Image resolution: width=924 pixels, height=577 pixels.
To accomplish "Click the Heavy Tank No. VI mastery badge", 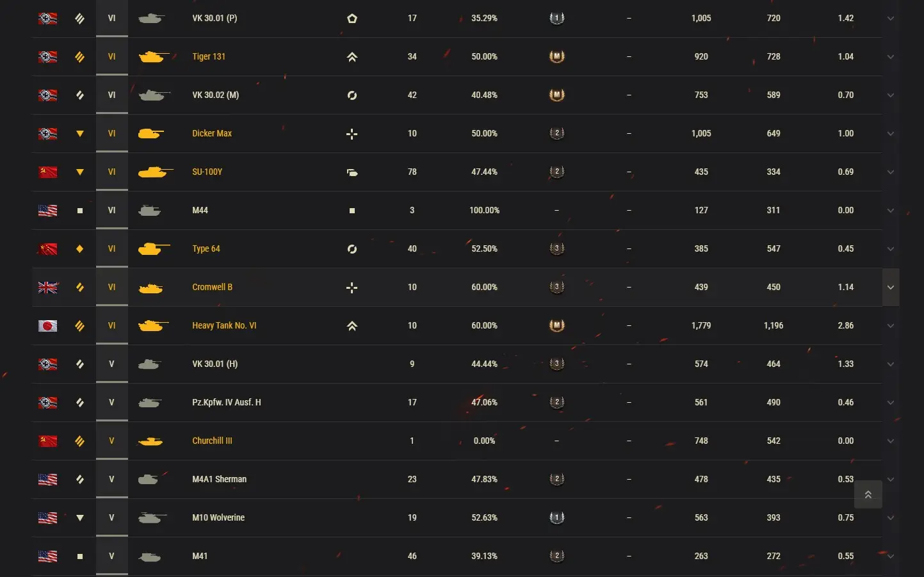I will (556, 325).
